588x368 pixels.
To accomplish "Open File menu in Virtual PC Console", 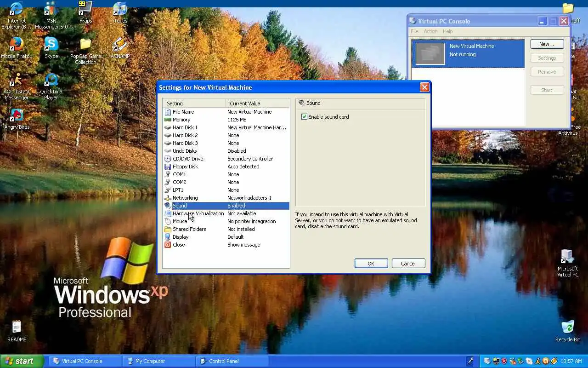I will click(414, 31).
